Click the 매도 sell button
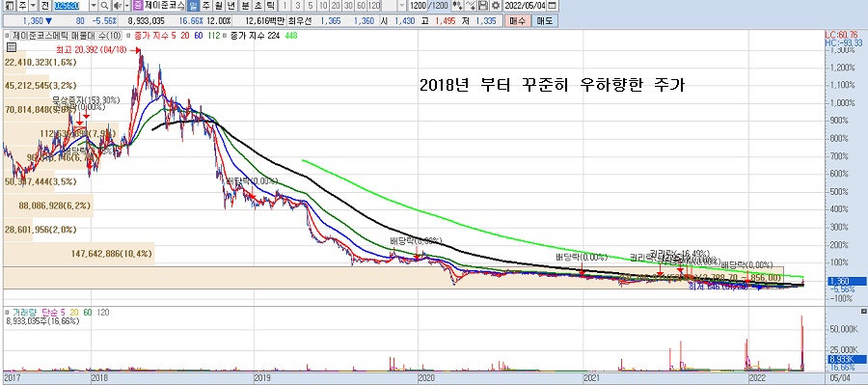 (x=545, y=21)
